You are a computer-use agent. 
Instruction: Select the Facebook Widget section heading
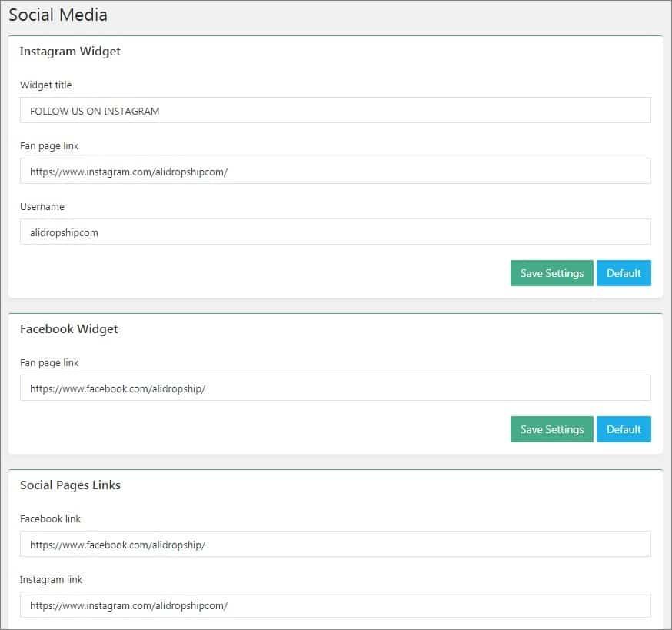[x=68, y=329]
